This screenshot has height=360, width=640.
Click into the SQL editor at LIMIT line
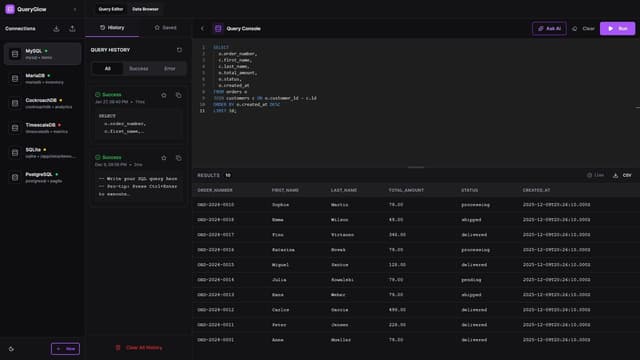[x=224, y=111]
